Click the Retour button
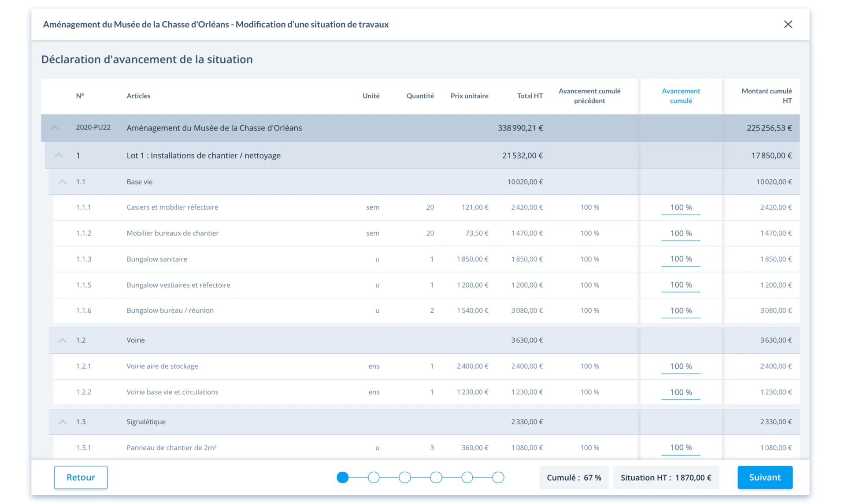The width and height of the screenshot is (841, 504). [x=81, y=477]
